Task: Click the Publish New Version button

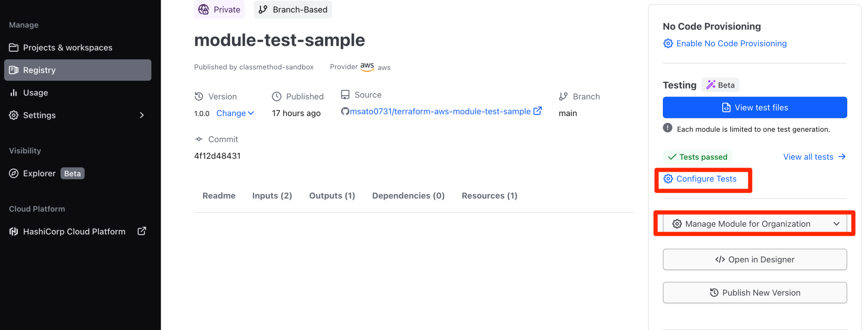Action: 754,292
